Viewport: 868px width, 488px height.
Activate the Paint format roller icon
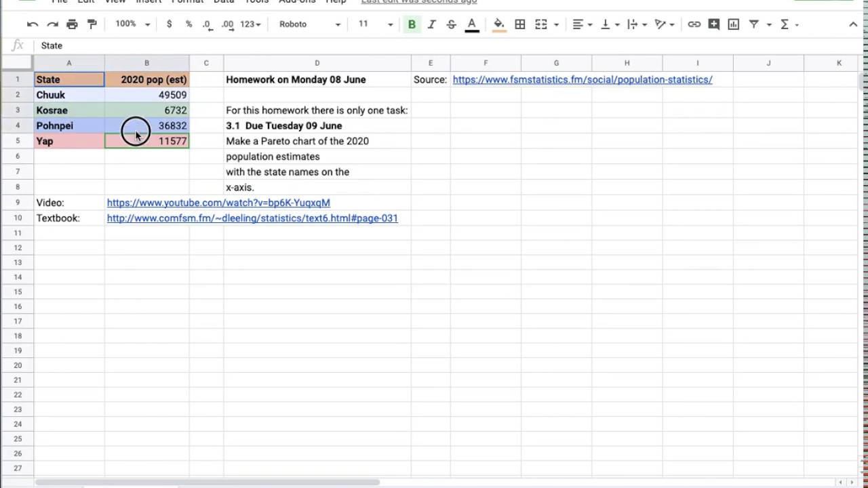pos(92,24)
